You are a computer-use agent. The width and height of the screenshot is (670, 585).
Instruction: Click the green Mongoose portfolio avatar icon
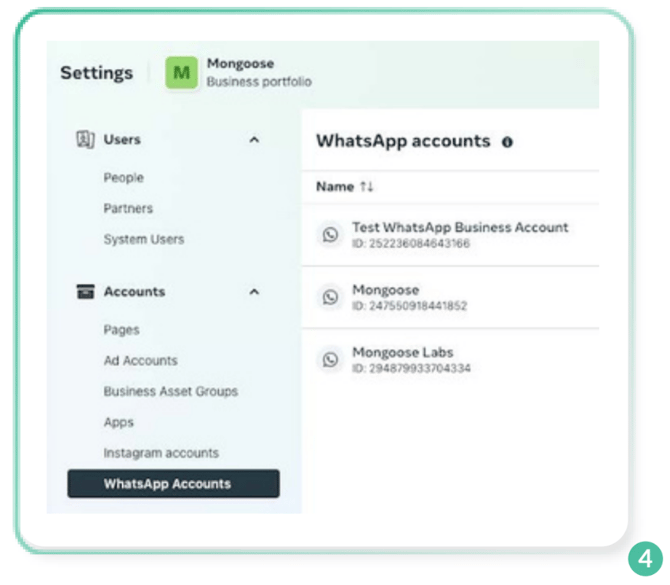181,73
